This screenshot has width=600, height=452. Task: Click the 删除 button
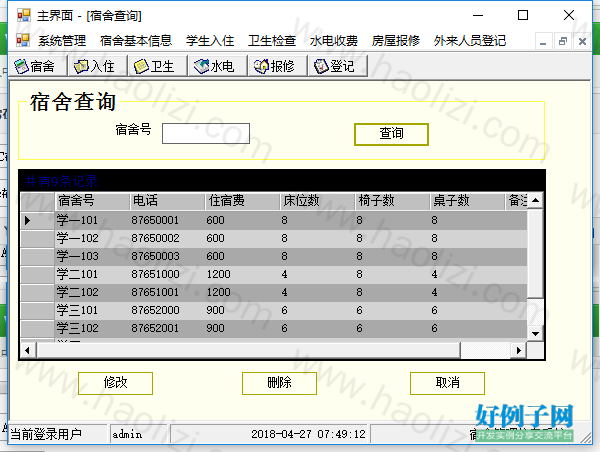tap(279, 383)
